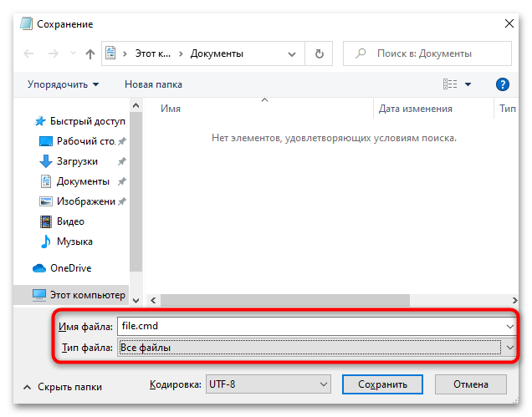Open Загрузки folder in sidebar
Viewport: 532px width, 417px height.
tap(77, 161)
